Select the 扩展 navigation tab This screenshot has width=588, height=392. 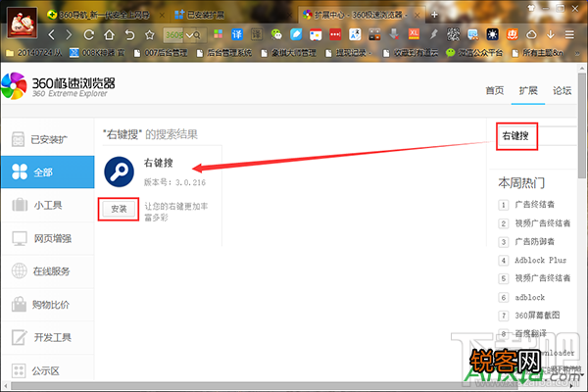point(528,90)
